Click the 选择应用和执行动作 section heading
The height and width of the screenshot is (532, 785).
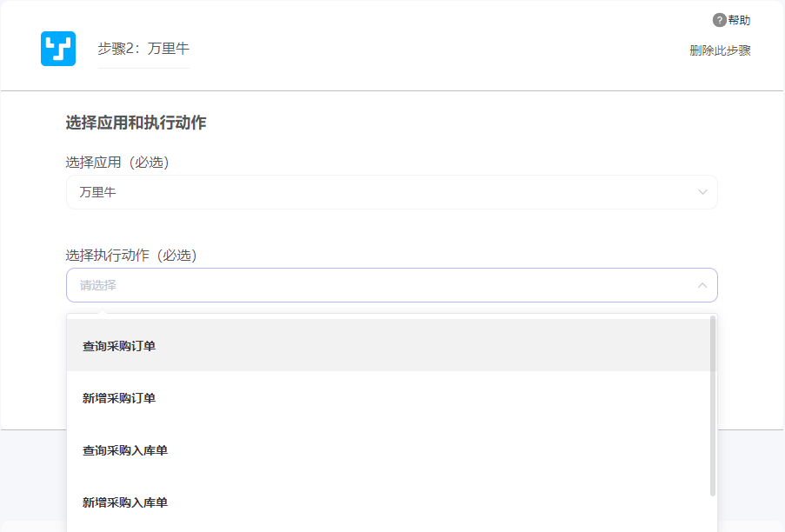tap(136, 123)
